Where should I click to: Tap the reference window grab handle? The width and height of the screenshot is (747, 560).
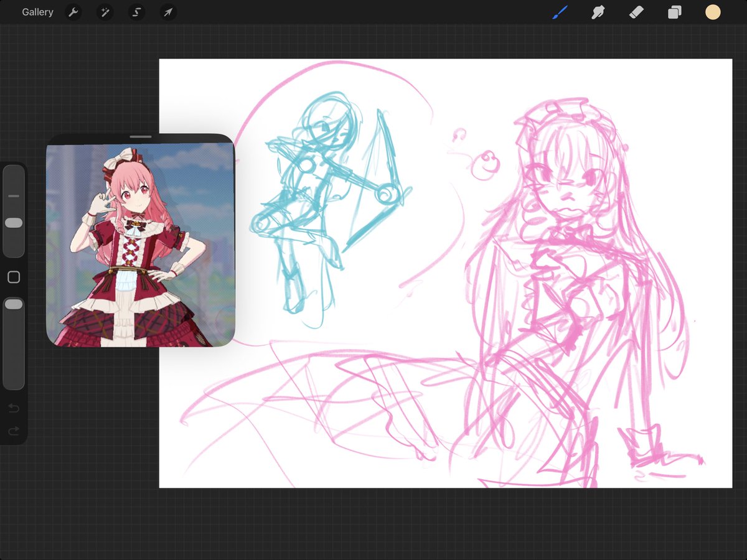point(141,136)
